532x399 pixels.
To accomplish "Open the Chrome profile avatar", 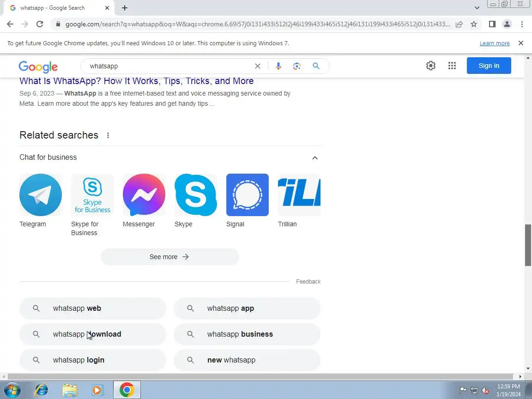I will click(507, 24).
